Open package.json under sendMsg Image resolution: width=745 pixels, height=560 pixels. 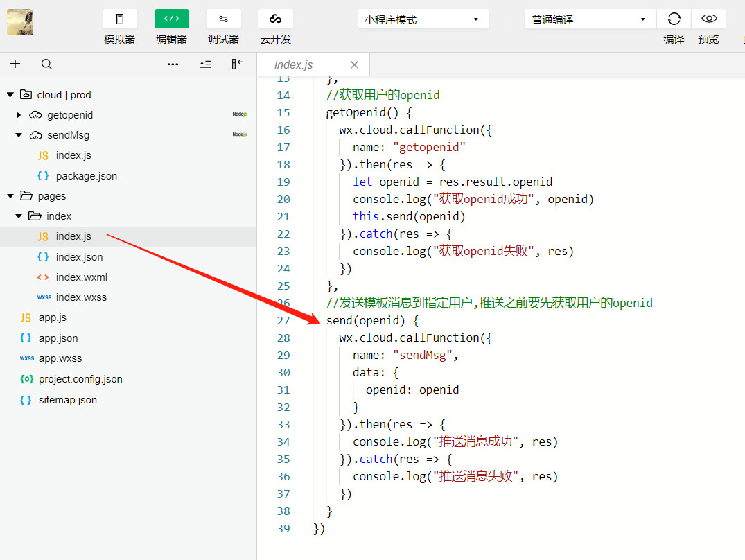[x=86, y=176]
